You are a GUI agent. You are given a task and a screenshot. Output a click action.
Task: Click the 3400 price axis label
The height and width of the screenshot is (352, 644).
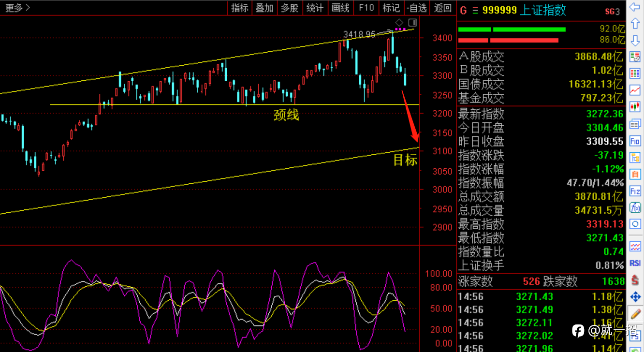442,38
